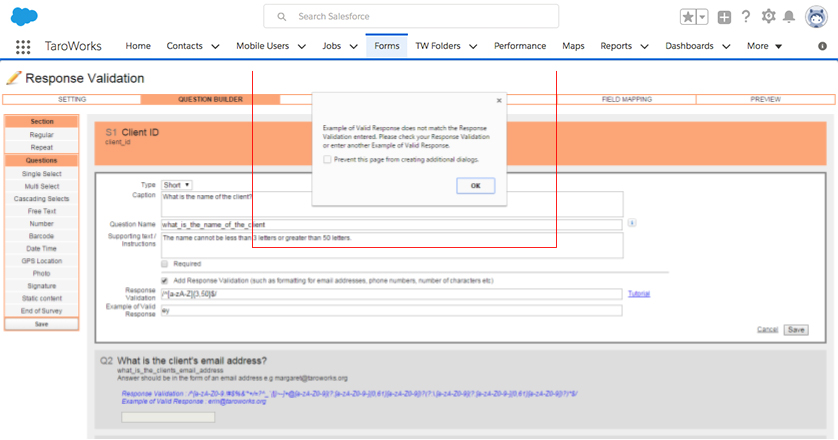
Task: Click the pencil icon beside Response Validation
Action: 13,78
